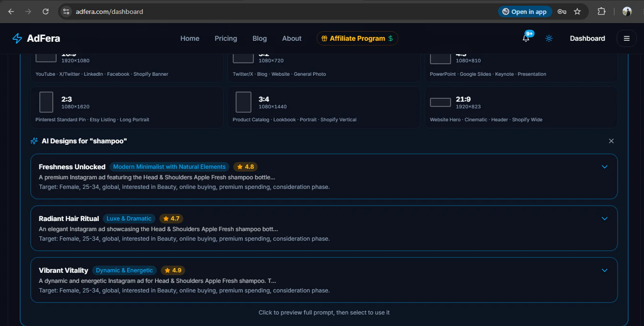644x326 pixels.
Task: Click the 4.9 star rating badge
Action: point(173,270)
